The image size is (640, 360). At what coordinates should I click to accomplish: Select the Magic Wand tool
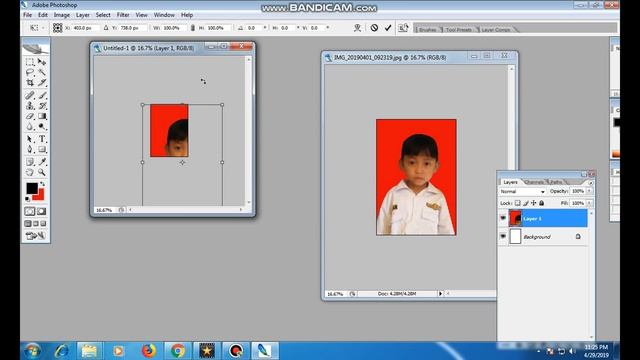click(42, 72)
